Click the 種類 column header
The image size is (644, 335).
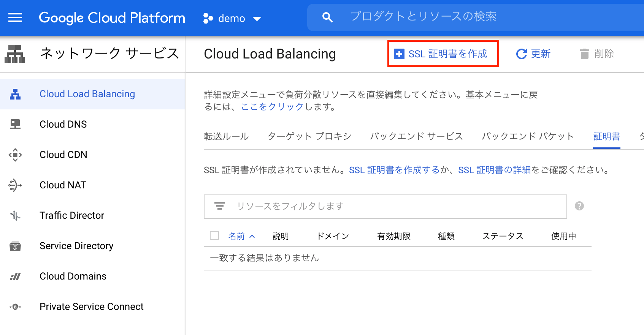(446, 236)
